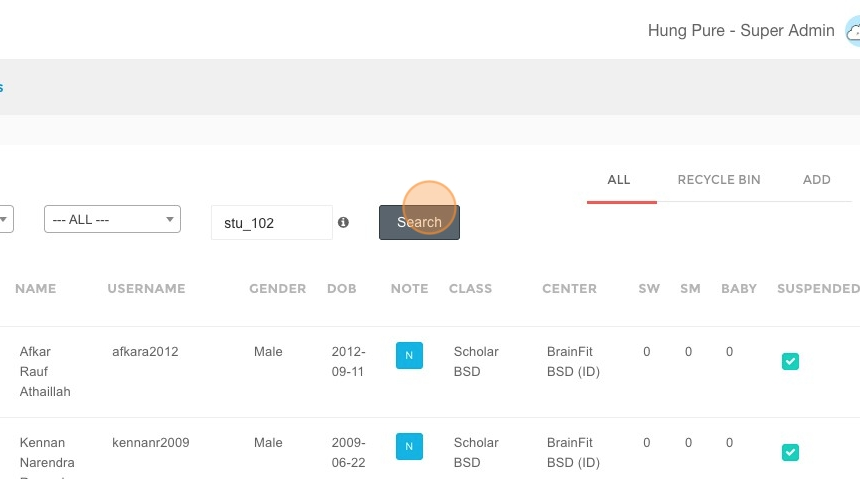The height and width of the screenshot is (479, 860).
Task: Expand the partially visible leftmost dropdown
Action: 5,219
